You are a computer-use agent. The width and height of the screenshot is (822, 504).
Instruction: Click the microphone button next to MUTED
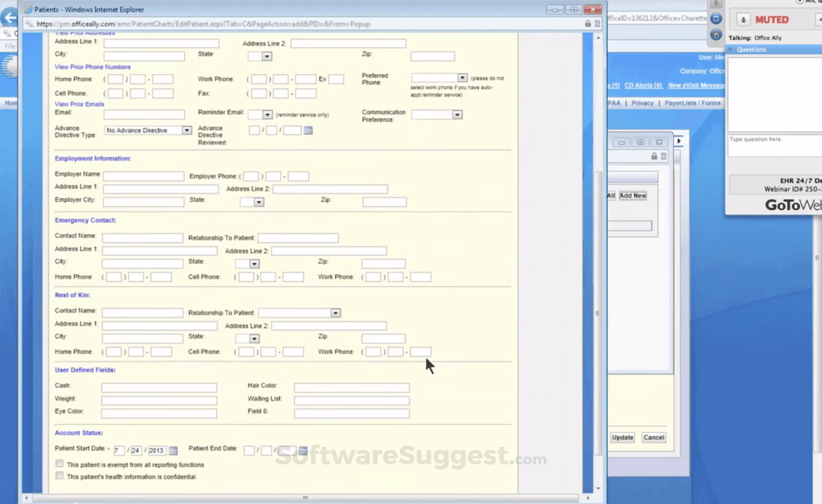click(x=742, y=19)
